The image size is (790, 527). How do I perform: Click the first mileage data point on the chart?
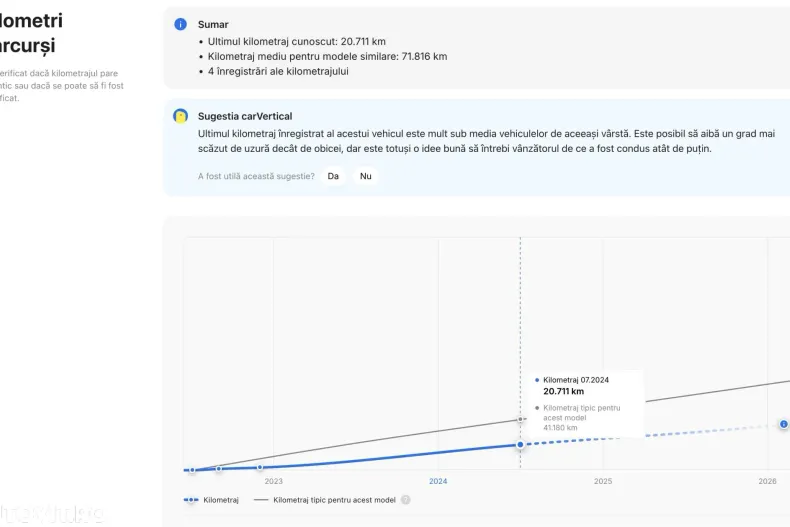point(191,470)
